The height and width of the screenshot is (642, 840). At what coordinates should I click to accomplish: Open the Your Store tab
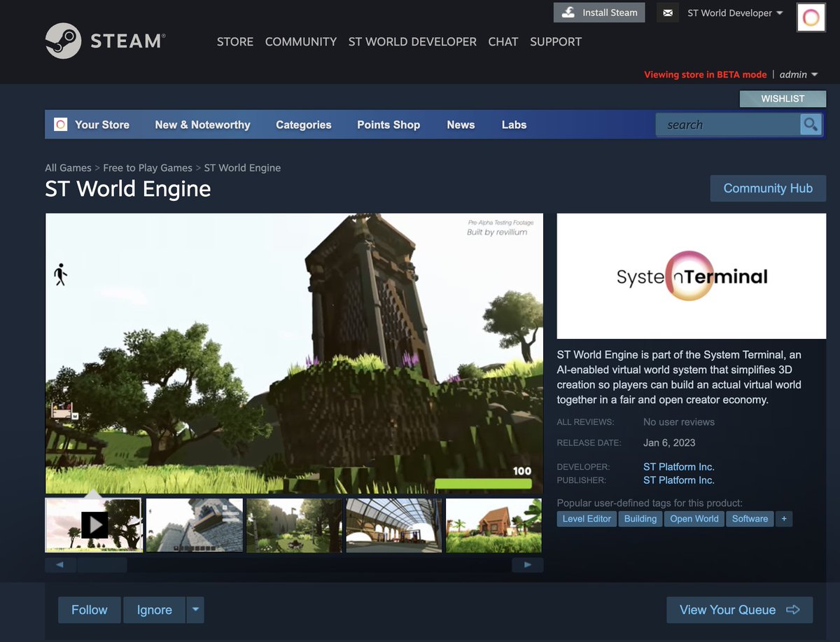[102, 125]
